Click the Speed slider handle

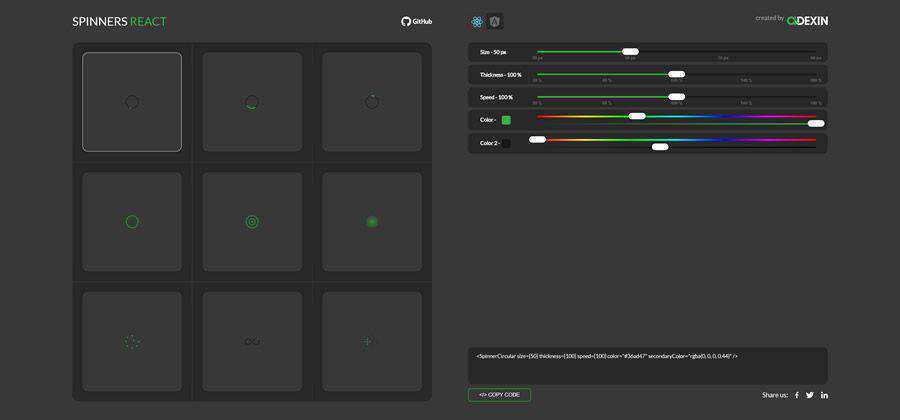(x=677, y=97)
